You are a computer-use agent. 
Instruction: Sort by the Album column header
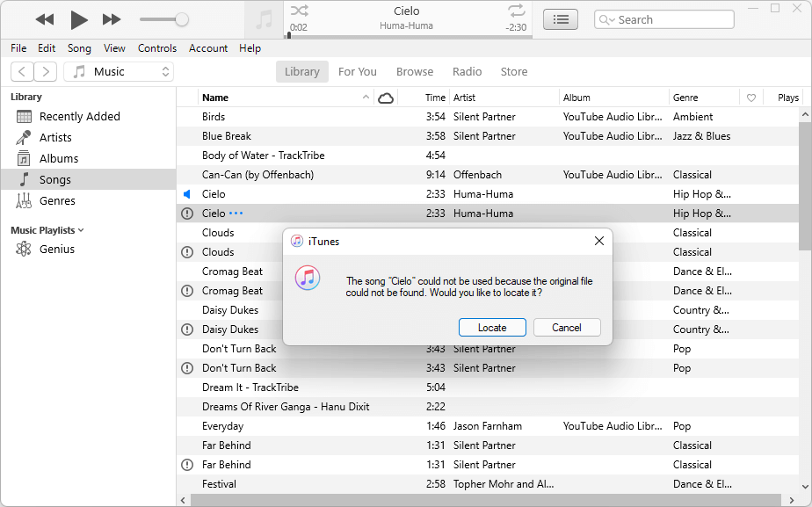[x=614, y=98]
